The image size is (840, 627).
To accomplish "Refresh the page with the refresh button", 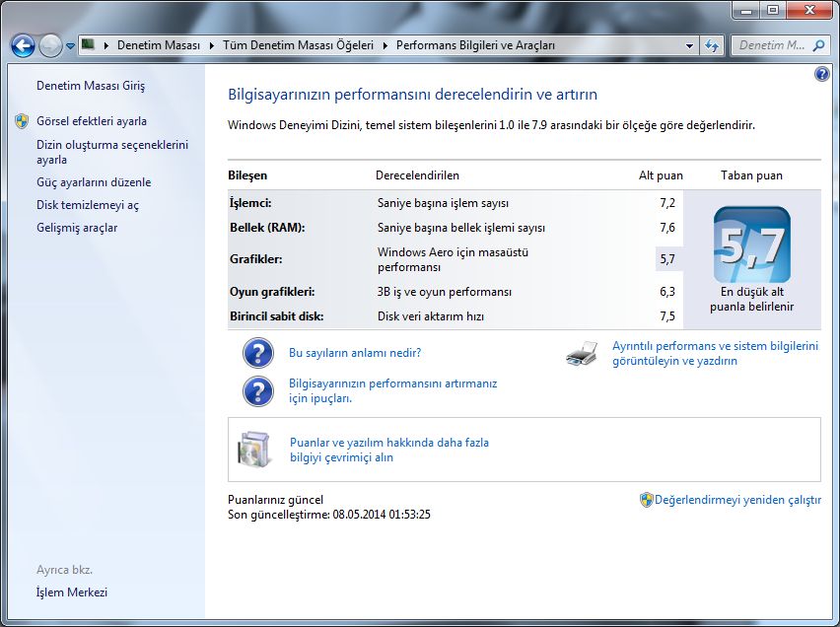I will [712, 46].
